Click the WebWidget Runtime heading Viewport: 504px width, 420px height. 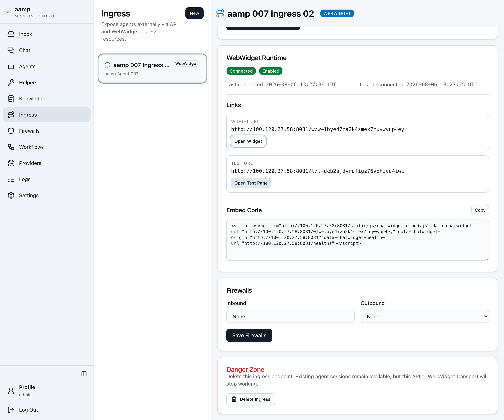(256, 58)
